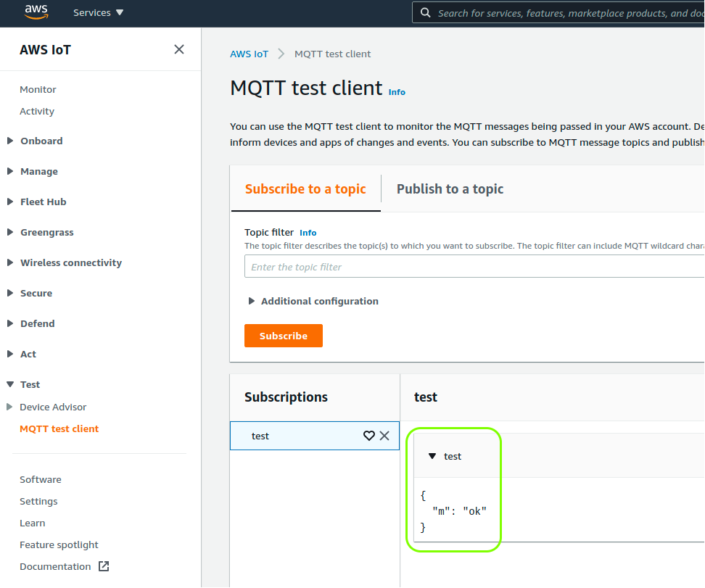Select the test subscription row
The height and width of the screenshot is (588, 705).
click(x=315, y=436)
